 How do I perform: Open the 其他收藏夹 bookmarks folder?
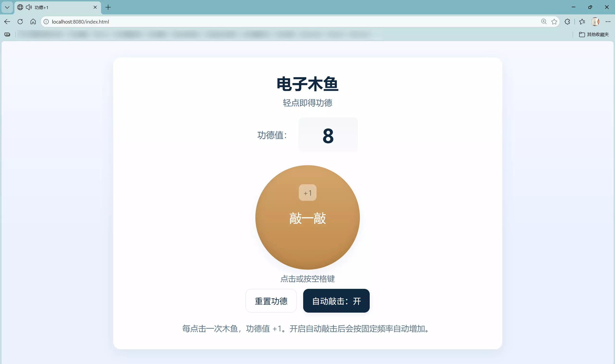[x=594, y=35]
